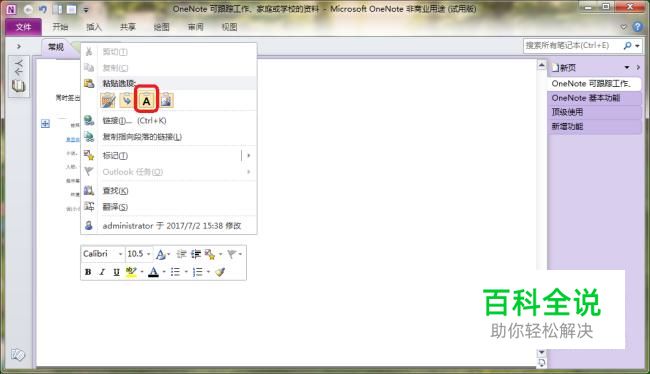Click the search magnifier icon

click(x=628, y=46)
